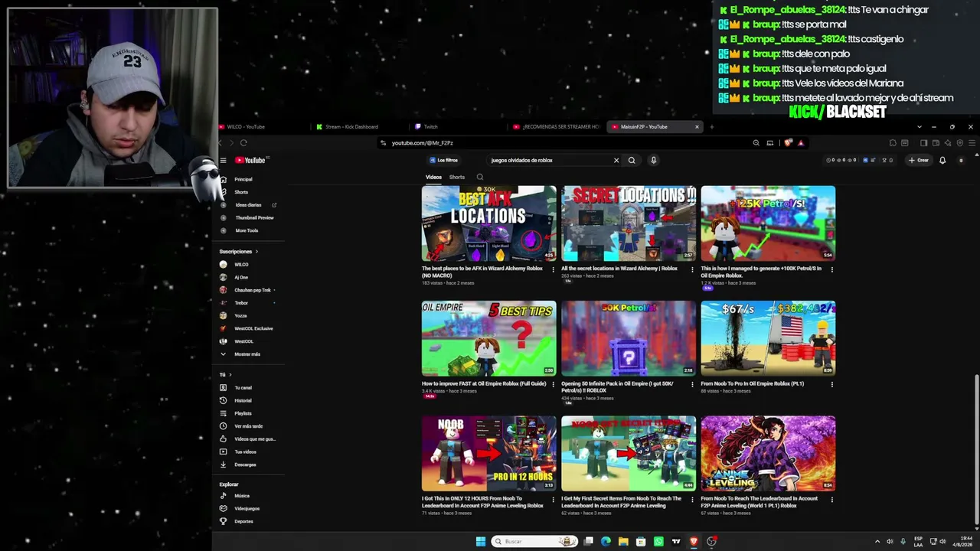This screenshot has height=551, width=980.
Task: Click the YouTube logo
Action: pyautogui.click(x=250, y=160)
